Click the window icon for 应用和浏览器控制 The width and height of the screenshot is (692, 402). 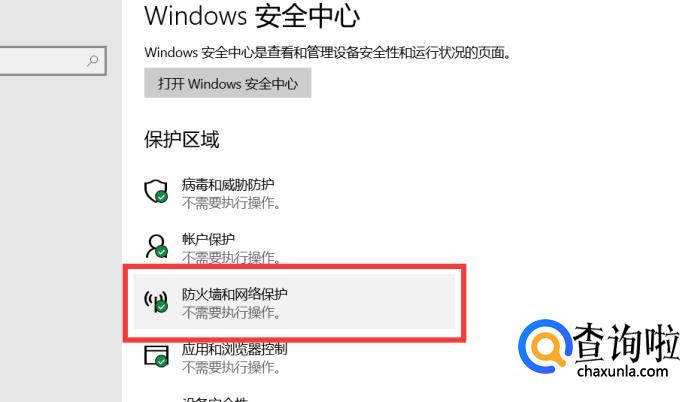tap(156, 356)
